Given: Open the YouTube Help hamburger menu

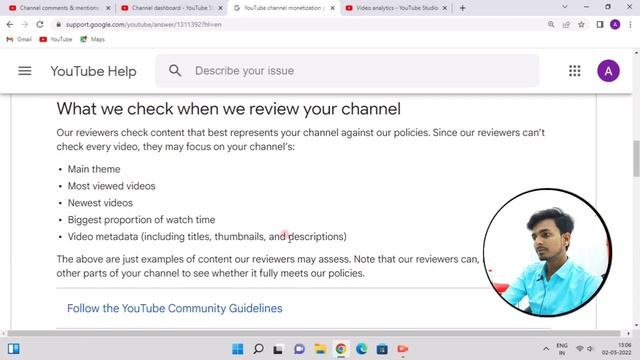Looking at the screenshot, I should tap(24, 71).
